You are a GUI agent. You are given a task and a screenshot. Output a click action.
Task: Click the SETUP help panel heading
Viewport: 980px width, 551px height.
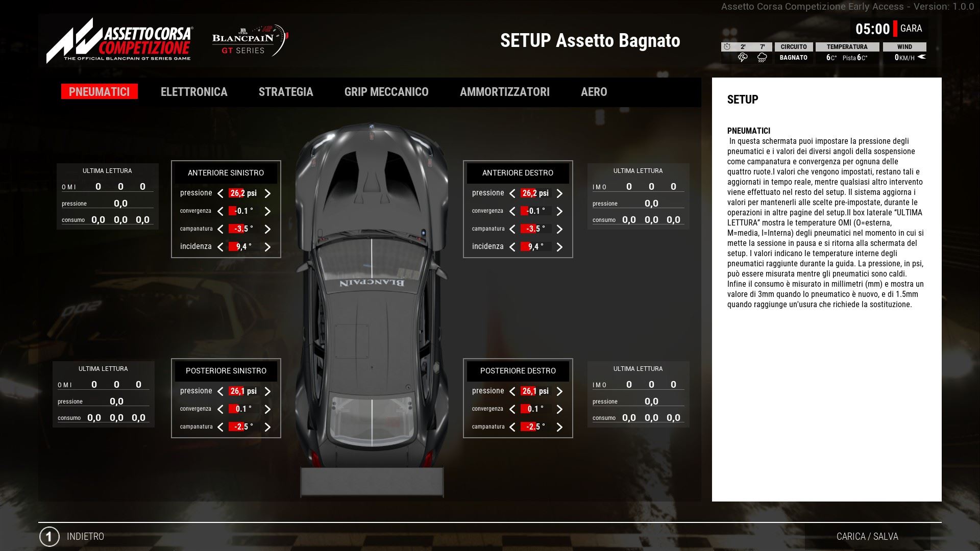coord(743,99)
